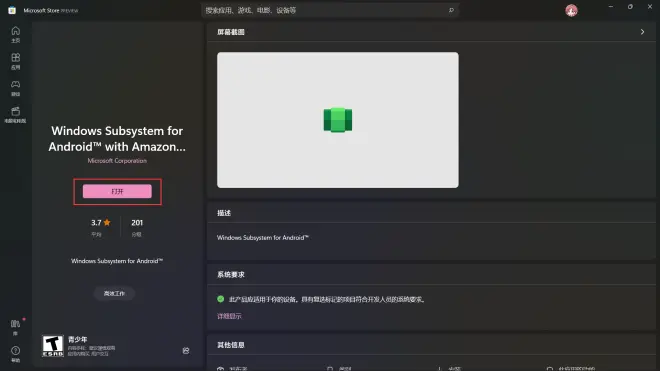Expand the screenshots section with chevron

click(642, 32)
